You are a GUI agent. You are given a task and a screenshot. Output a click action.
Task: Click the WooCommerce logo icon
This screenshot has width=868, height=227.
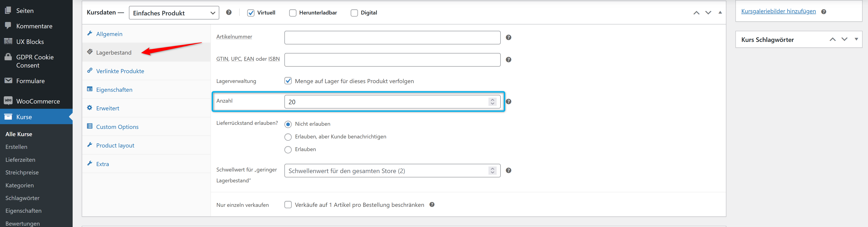pyautogui.click(x=8, y=101)
